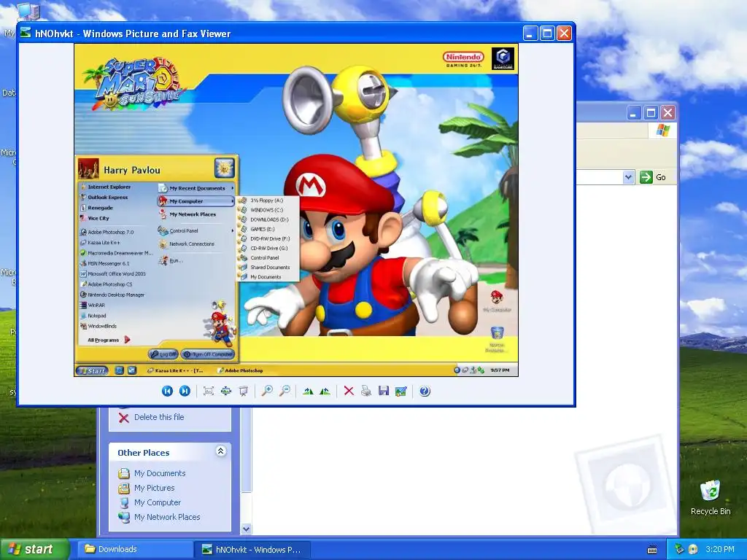Click 'Delete this file' in Explorer
This screenshot has width=747, height=560.
[158, 417]
